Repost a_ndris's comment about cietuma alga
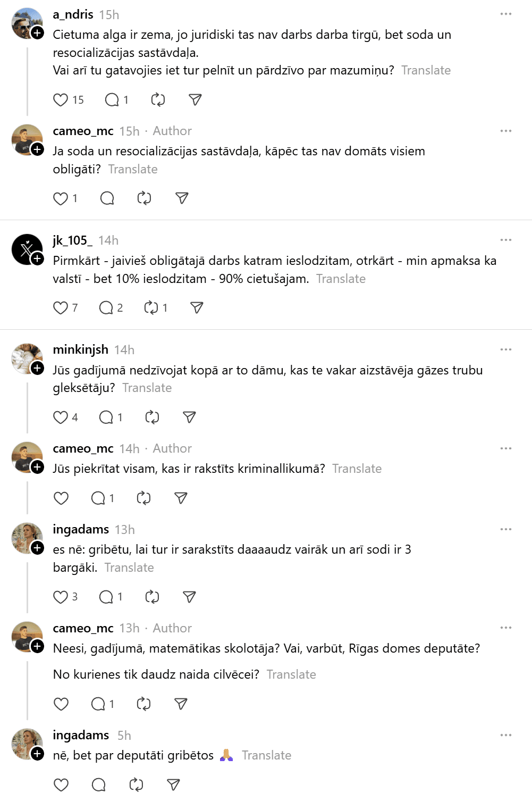The width and height of the screenshot is (532, 801). pos(158,100)
